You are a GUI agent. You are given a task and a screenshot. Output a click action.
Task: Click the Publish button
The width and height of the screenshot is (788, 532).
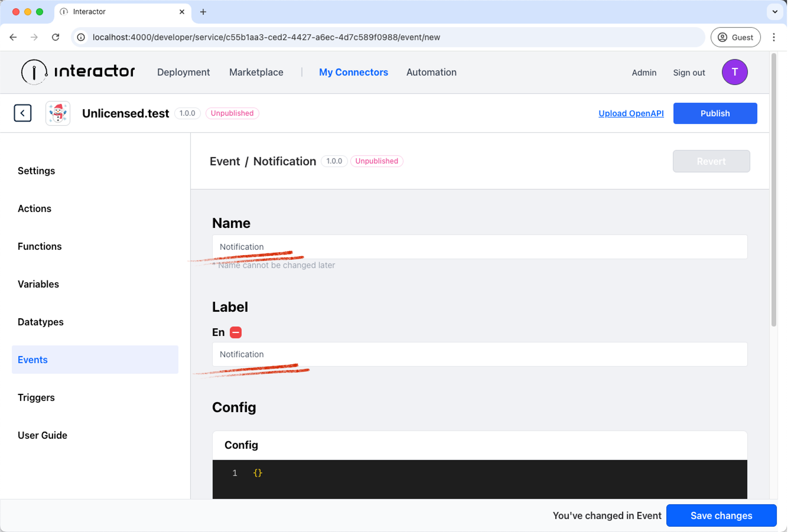[x=715, y=113]
